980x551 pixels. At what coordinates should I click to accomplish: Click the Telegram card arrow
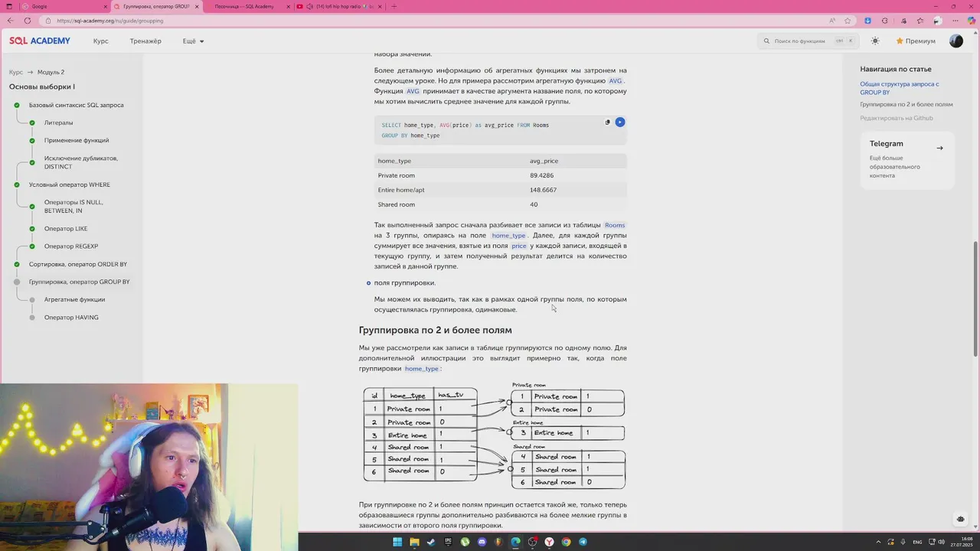(x=939, y=148)
